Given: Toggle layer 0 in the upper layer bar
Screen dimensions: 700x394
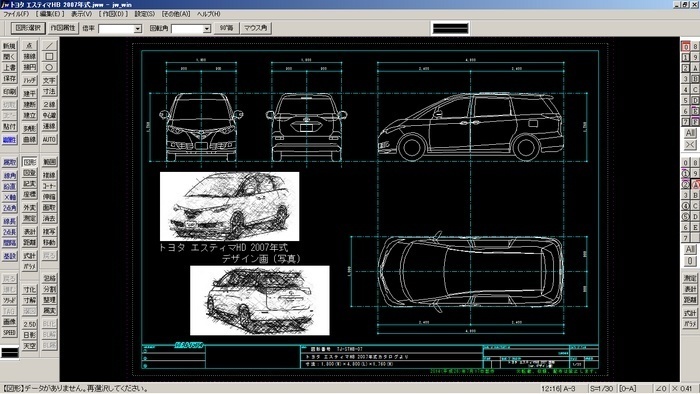Looking at the screenshot, I should tap(686, 46).
